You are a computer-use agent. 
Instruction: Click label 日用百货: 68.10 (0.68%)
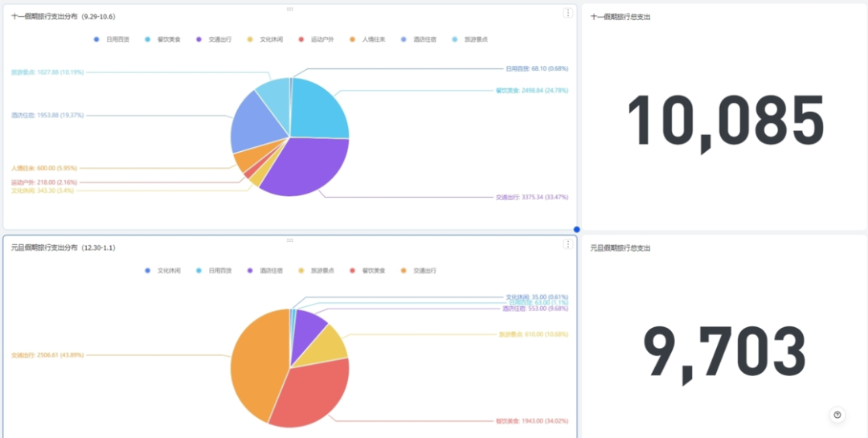tap(536, 68)
